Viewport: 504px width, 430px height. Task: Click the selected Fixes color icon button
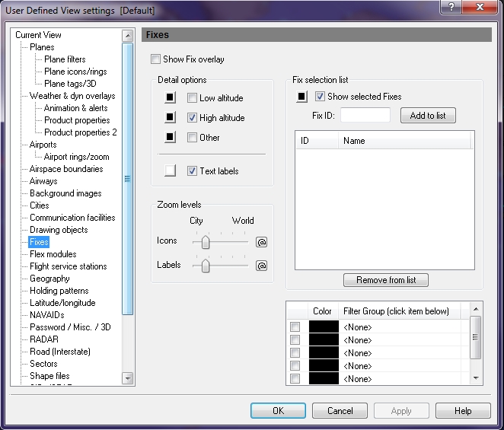[x=302, y=97]
